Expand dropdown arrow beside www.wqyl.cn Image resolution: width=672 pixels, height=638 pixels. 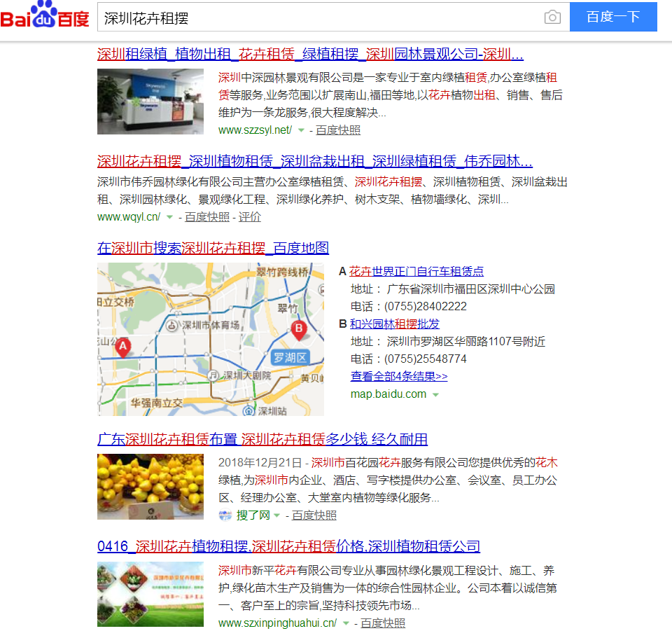coord(169,217)
